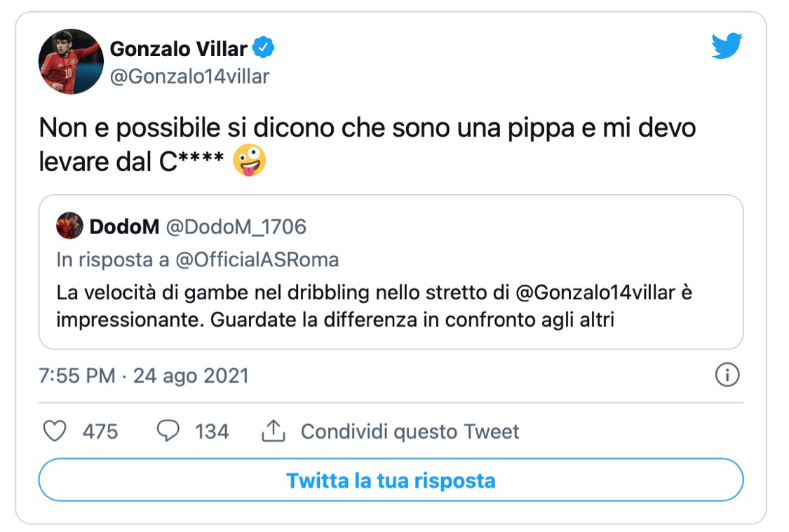Click the 134 replies count

coord(212,431)
